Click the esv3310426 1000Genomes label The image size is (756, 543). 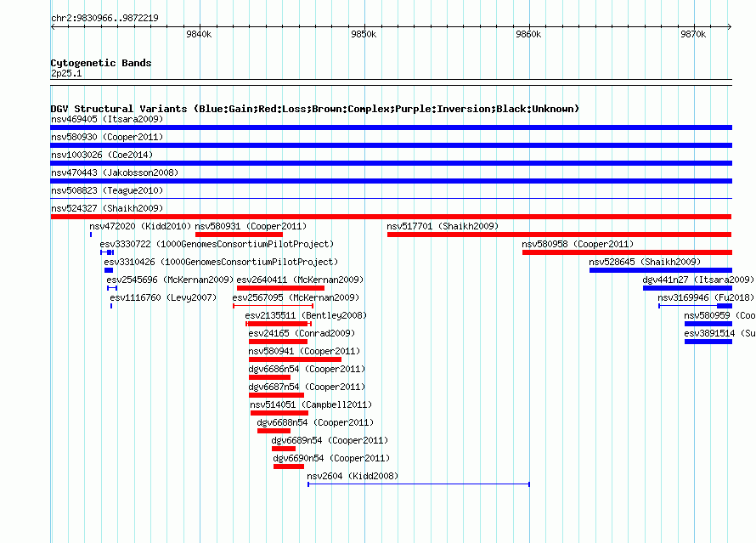click(221, 262)
